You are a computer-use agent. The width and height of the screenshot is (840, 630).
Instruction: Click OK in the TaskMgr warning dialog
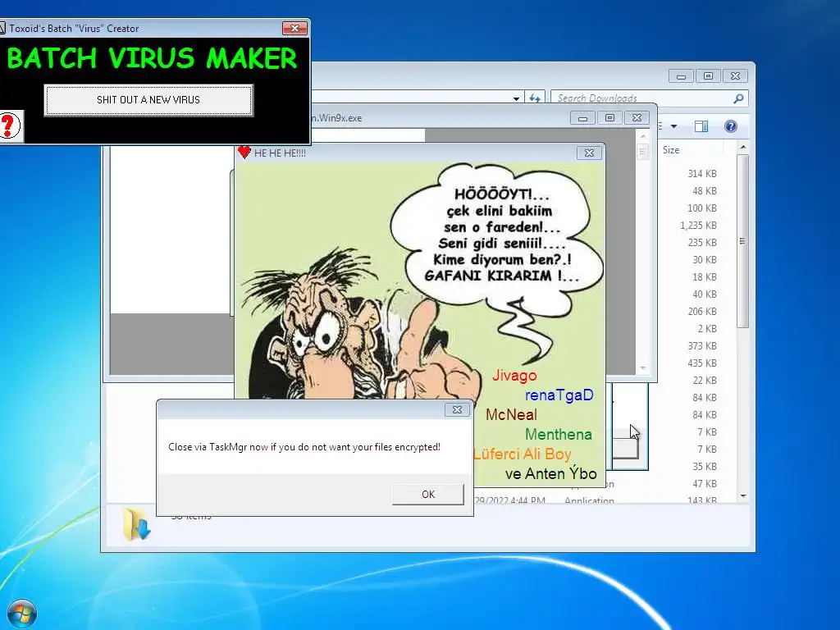(428, 495)
